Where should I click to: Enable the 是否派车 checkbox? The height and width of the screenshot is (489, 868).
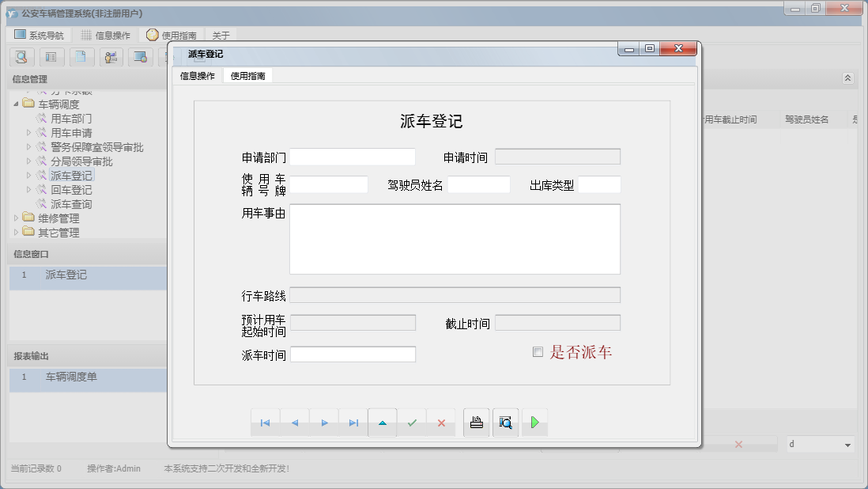pyautogui.click(x=538, y=351)
